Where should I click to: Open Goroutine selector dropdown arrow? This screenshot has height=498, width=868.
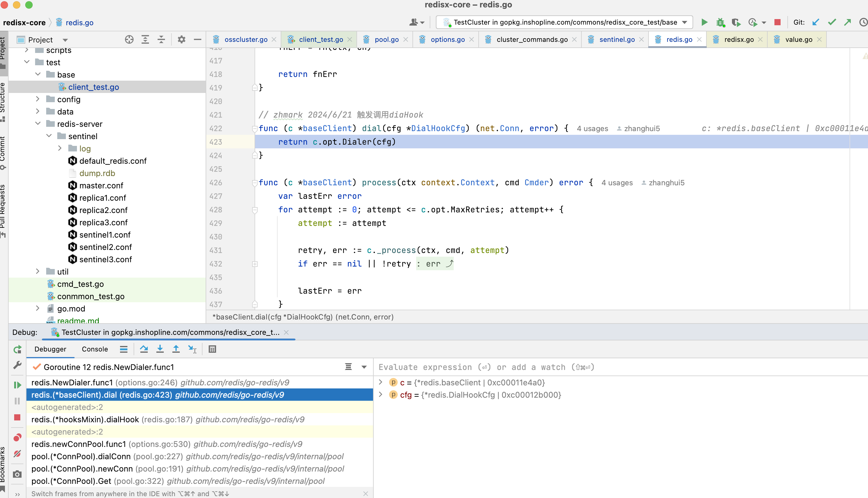pyautogui.click(x=364, y=367)
